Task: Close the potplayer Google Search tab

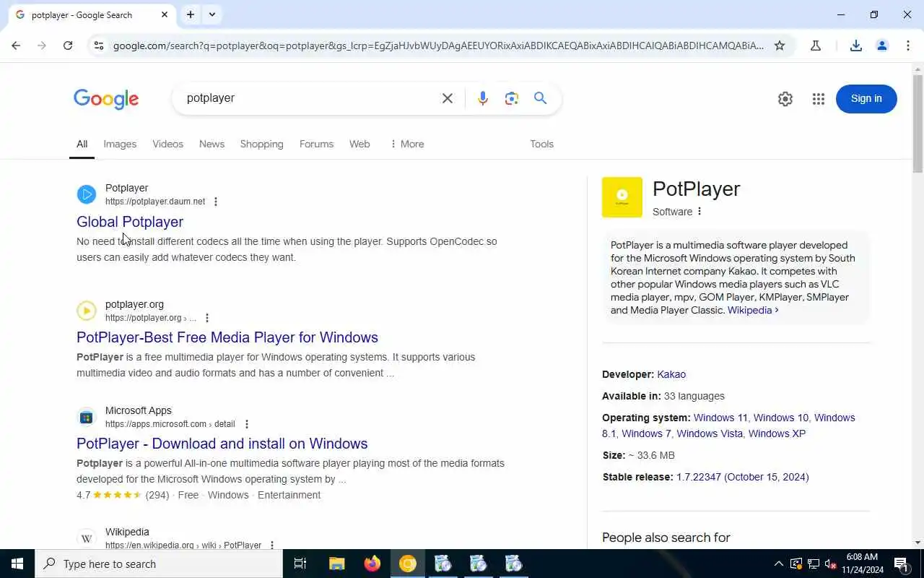Action: [x=165, y=14]
